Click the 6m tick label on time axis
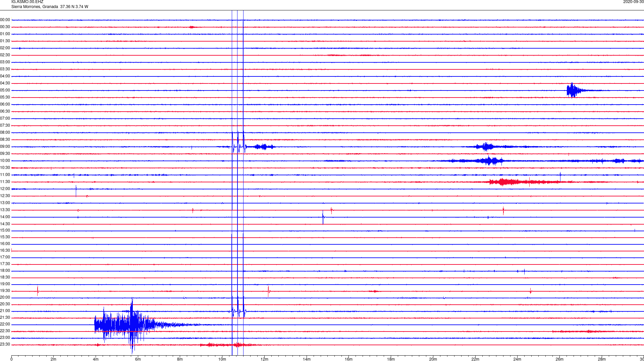644x362 pixels. (x=138, y=359)
